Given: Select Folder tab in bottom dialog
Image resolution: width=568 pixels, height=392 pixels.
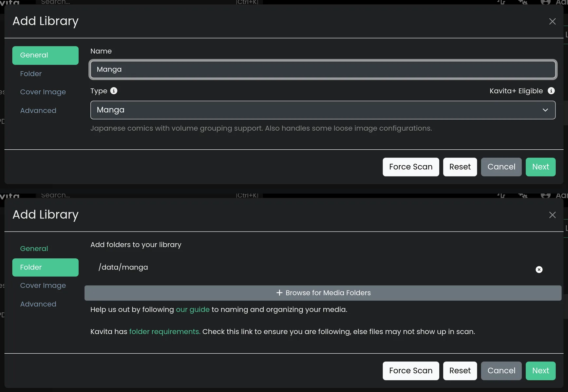Looking at the screenshot, I should pyautogui.click(x=46, y=267).
